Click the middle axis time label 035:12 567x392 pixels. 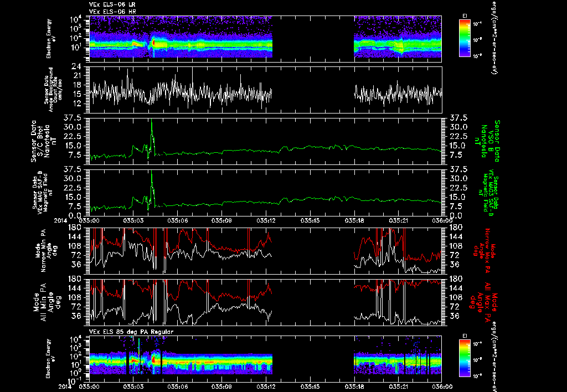[x=266, y=220]
